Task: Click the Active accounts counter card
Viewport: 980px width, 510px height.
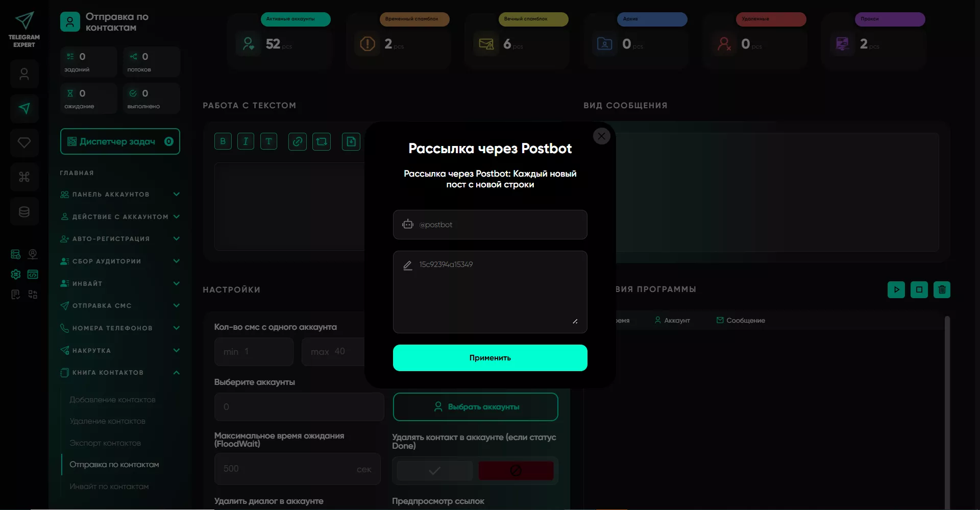Action: coord(280,41)
